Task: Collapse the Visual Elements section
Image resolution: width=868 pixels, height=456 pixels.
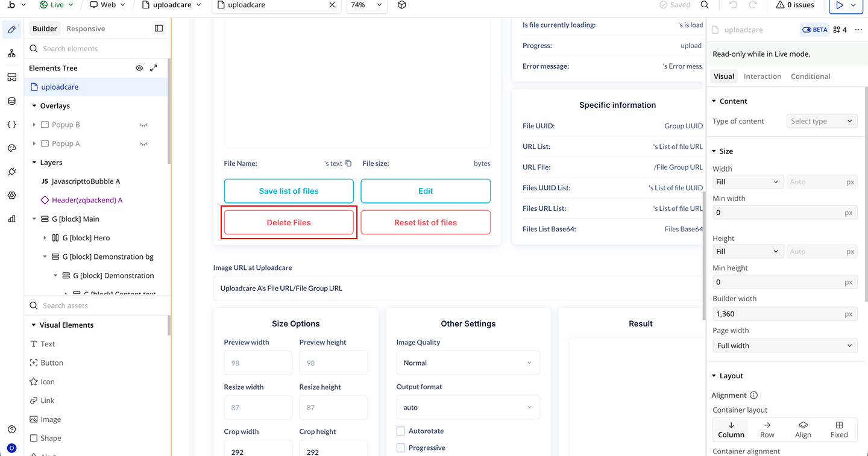Action: pyautogui.click(x=34, y=325)
